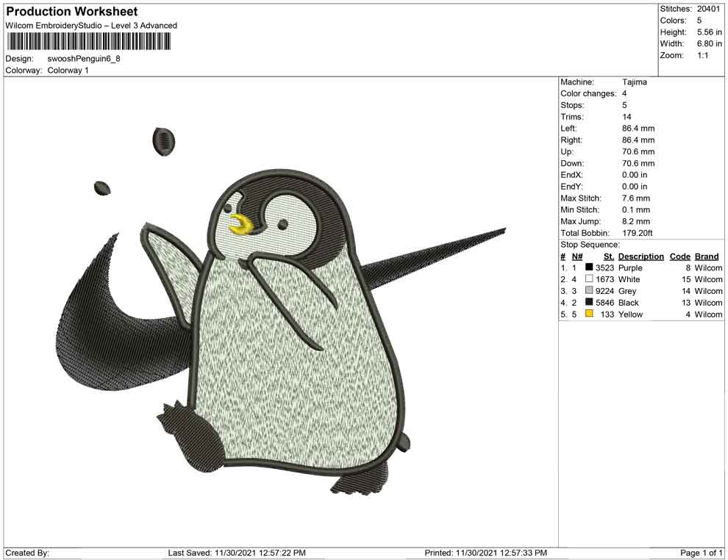Viewport: 728px width, 560px height.
Task: Click the Yellow thread color swatch
Action: tap(589, 314)
